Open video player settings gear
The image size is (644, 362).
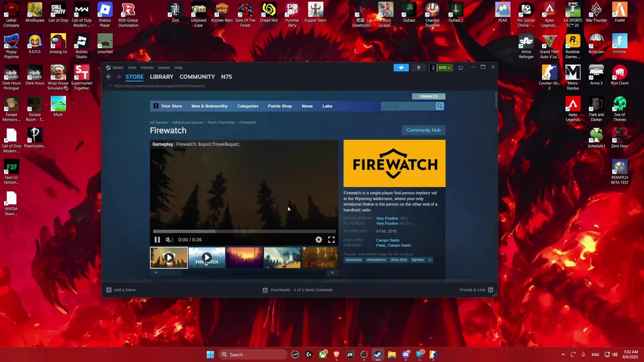[318, 240]
